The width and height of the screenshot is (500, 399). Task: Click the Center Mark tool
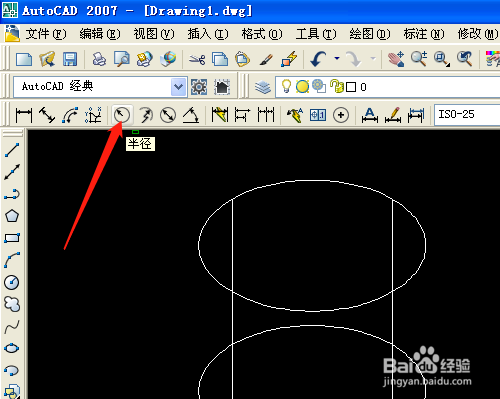(341, 115)
